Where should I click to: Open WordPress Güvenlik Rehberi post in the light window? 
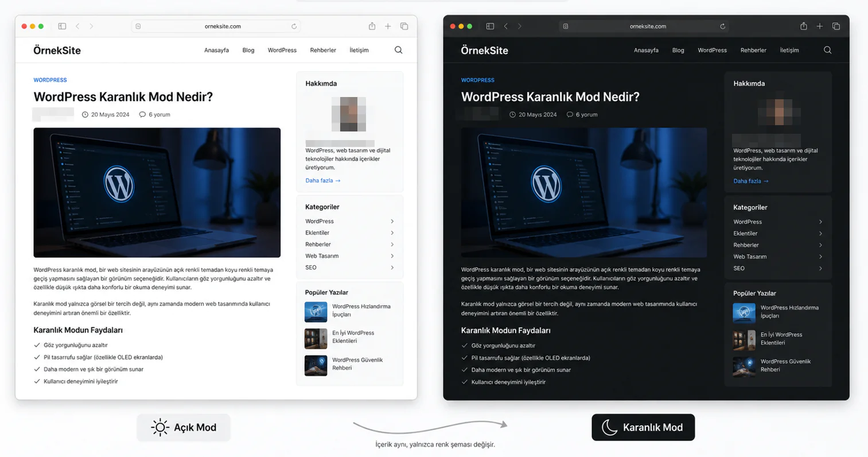(357, 364)
